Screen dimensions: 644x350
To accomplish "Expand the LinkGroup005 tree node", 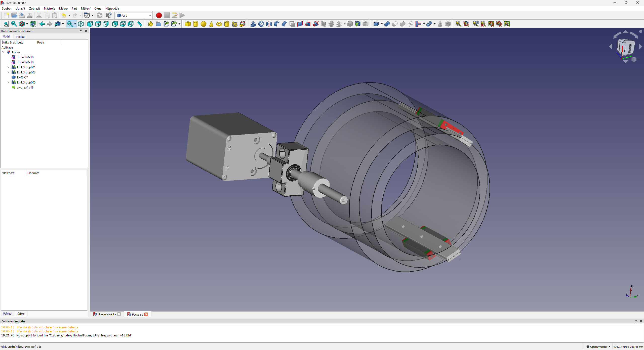I will (x=8, y=82).
